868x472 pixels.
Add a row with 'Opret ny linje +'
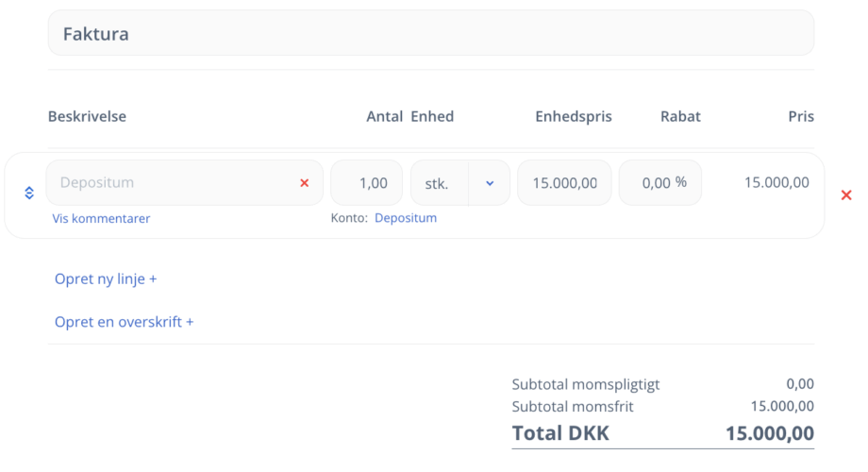click(106, 279)
